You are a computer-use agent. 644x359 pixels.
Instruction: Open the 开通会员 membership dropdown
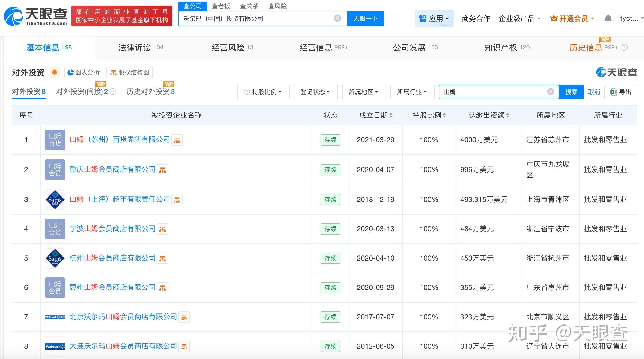click(572, 19)
